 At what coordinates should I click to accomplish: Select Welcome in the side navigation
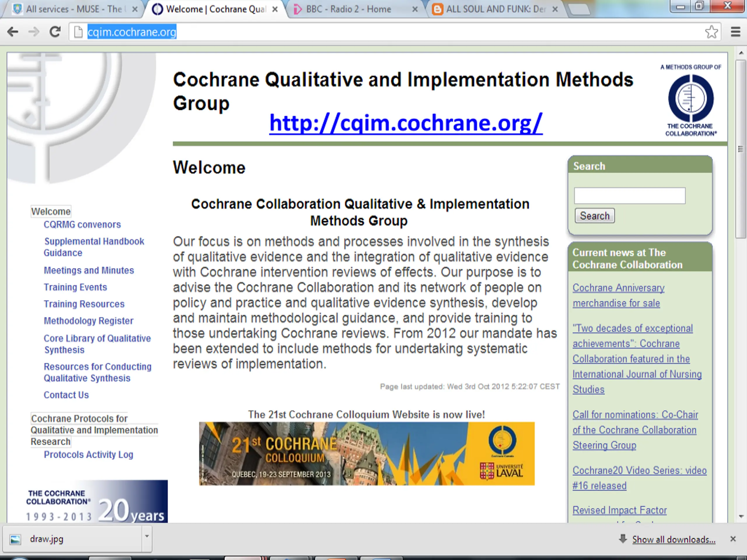[51, 212]
